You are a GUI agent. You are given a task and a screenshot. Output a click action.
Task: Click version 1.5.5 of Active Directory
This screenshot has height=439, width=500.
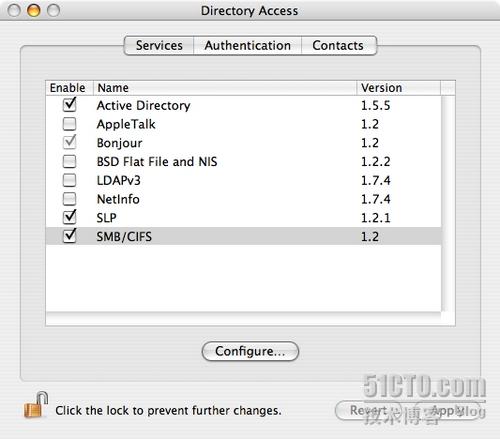click(x=375, y=106)
